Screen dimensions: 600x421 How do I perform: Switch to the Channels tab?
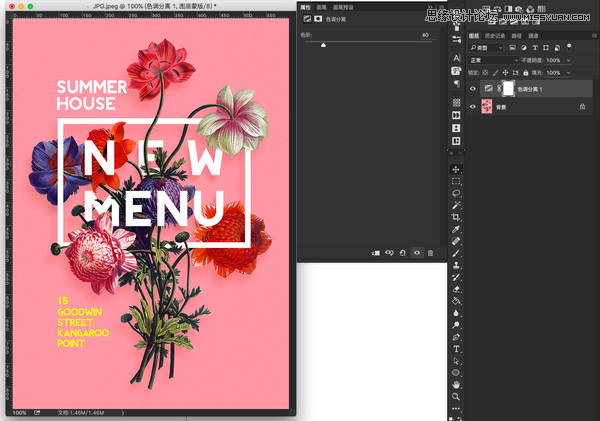[x=533, y=36]
